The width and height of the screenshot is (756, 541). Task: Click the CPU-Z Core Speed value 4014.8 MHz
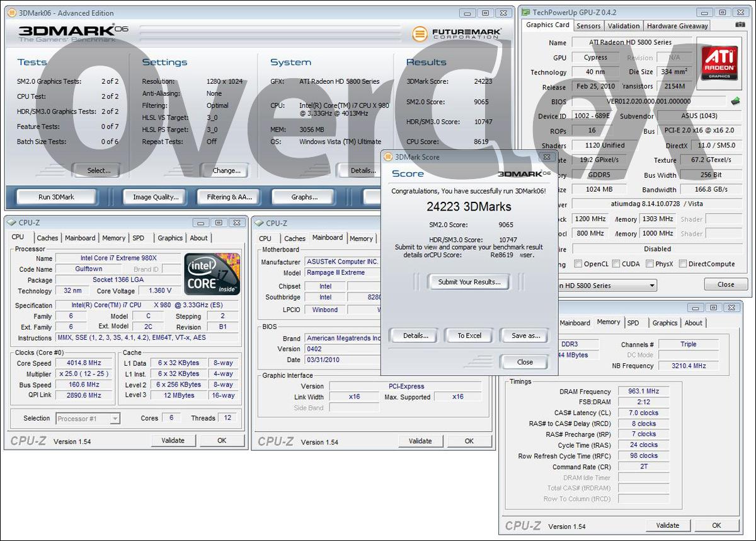pyautogui.click(x=83, y=363)
